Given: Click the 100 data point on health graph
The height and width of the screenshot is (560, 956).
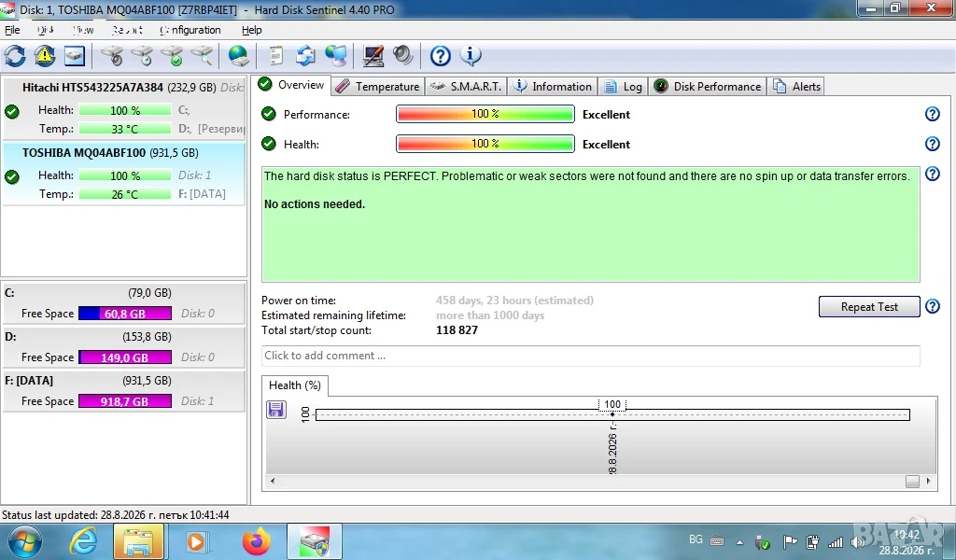Looking at the screenshot, I should click(612, 414).
